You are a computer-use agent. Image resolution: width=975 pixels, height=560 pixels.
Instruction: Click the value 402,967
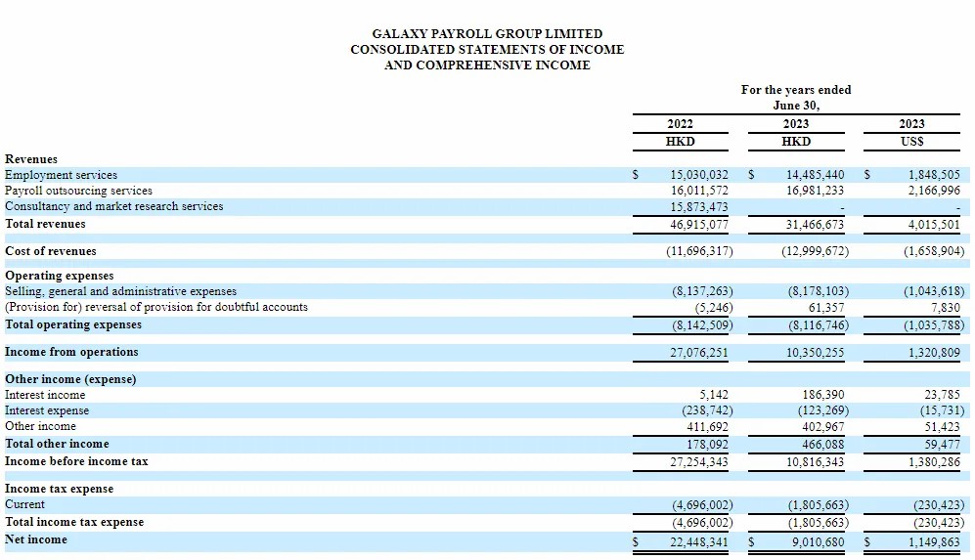(x=823, y=427)
